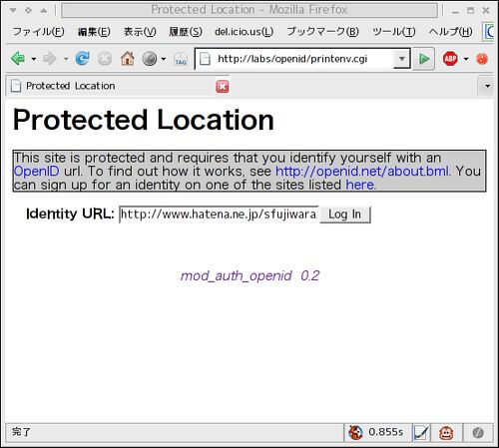Click the 0.855s load time text
Viewport: 499px width, 448px height.
[x=386, y=432]
